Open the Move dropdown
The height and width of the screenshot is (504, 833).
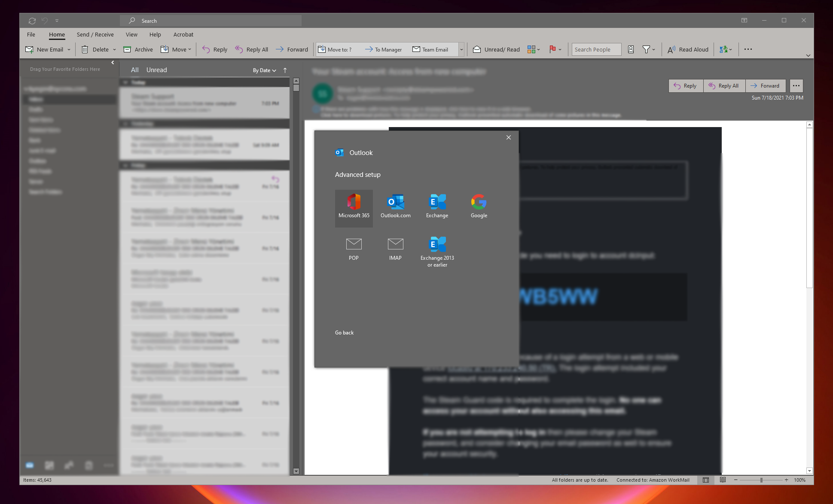176,49
